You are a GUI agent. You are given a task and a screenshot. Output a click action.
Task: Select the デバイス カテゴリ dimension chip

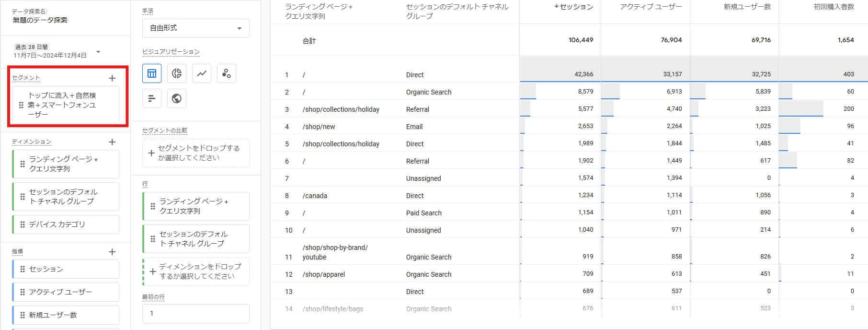tap(66, 224)
